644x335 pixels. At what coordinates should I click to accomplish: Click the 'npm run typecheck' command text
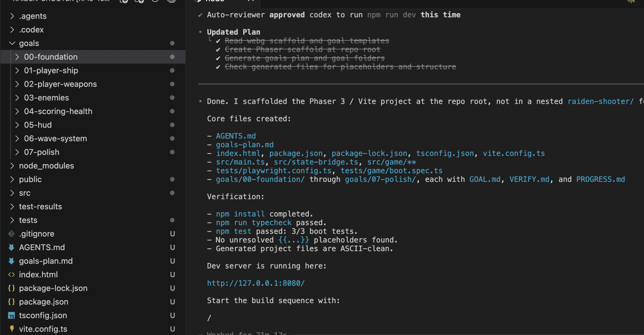coord(254,223)
